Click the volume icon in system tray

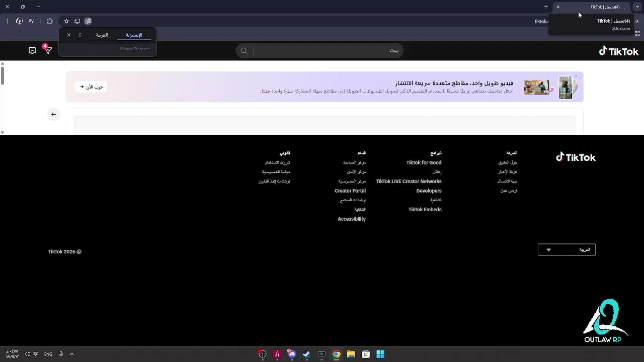click(27, 354)
